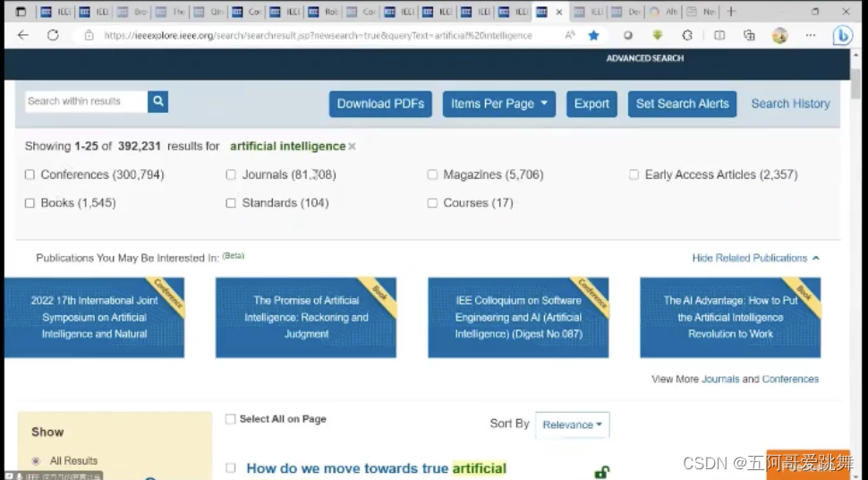The width and height of the screenshot is (868, 480).
Task: Open View More Conferences link
Action: tap(790, 379)
